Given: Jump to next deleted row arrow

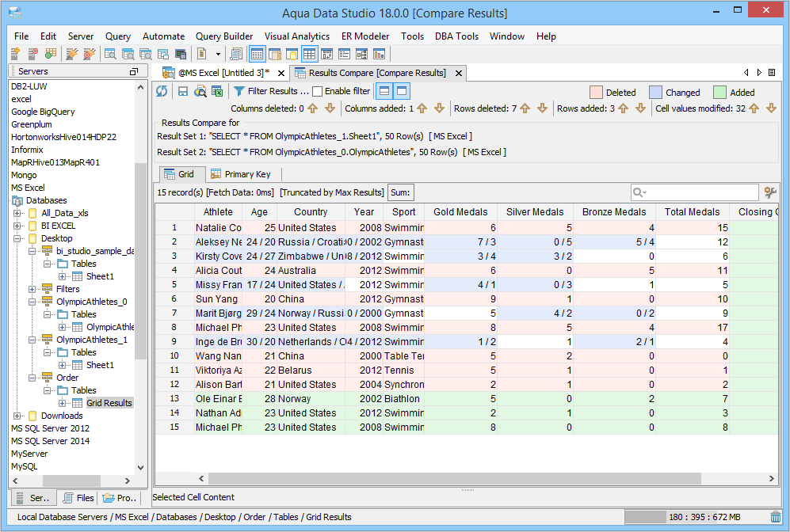Looking at the screenshot, I should pyautogui.click(x=543, y=108).
